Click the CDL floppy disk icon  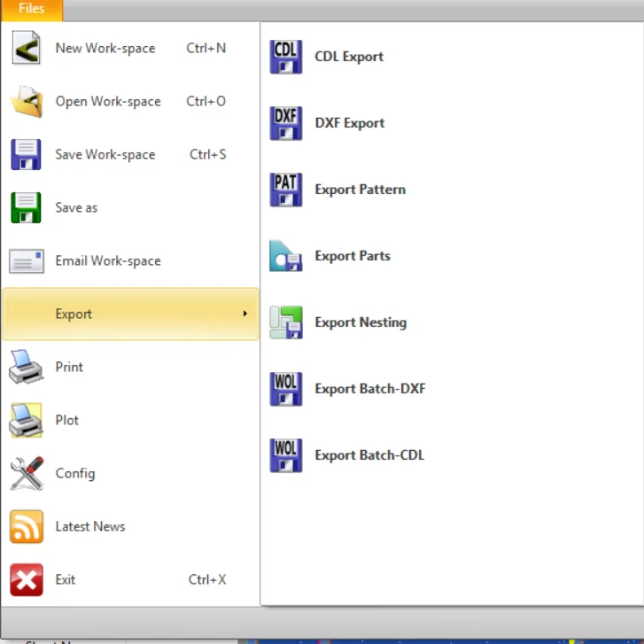click(286, 57)
